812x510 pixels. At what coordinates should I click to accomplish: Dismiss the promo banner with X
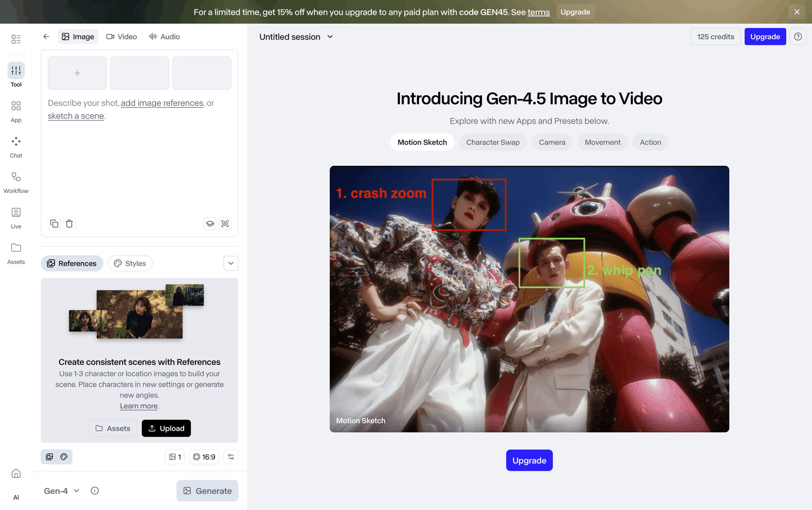(797, 12)
